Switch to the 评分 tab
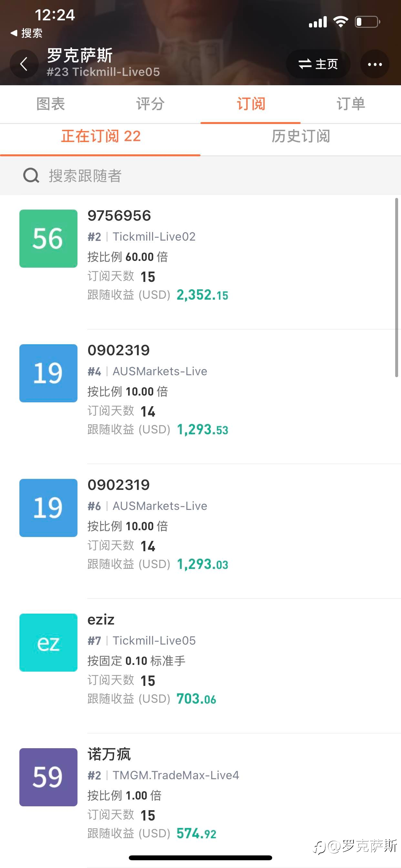The height and width of the screenshot is (868, 401). tap(150, 104)
